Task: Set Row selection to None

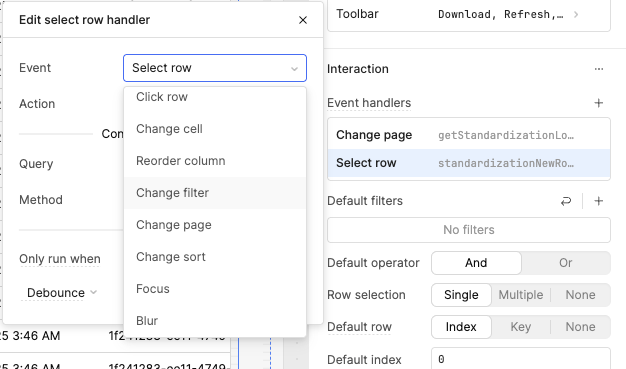Action: pyautogui.click(x=580, y=295)
